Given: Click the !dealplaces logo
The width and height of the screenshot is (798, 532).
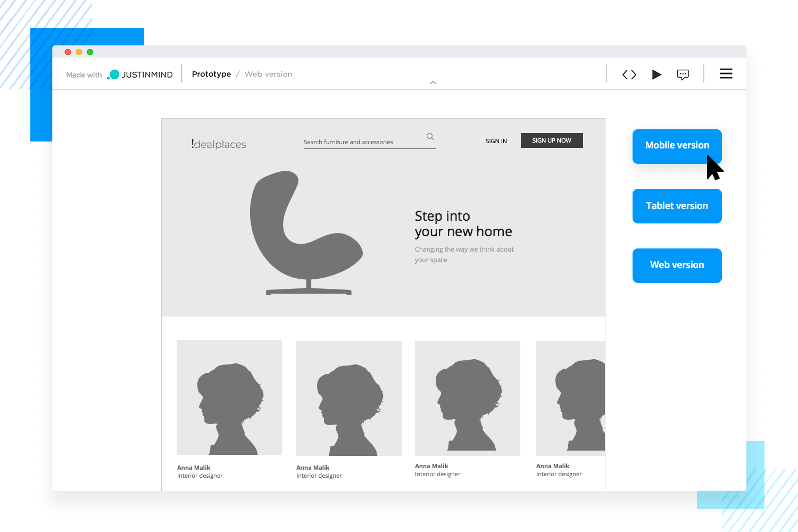Looking at the screenshot, I should pyautogui.click(x=219, y=144).
